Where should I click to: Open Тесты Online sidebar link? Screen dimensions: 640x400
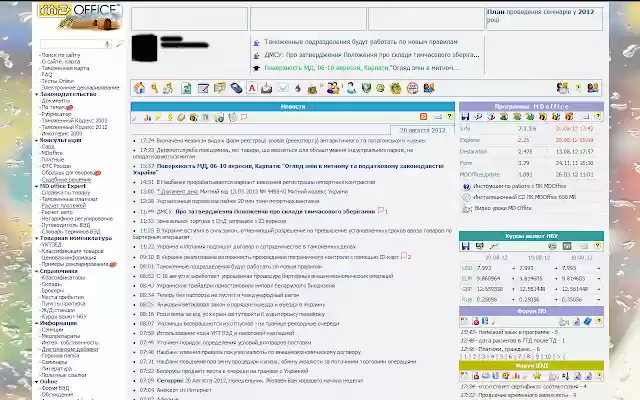tap(58, 81)
